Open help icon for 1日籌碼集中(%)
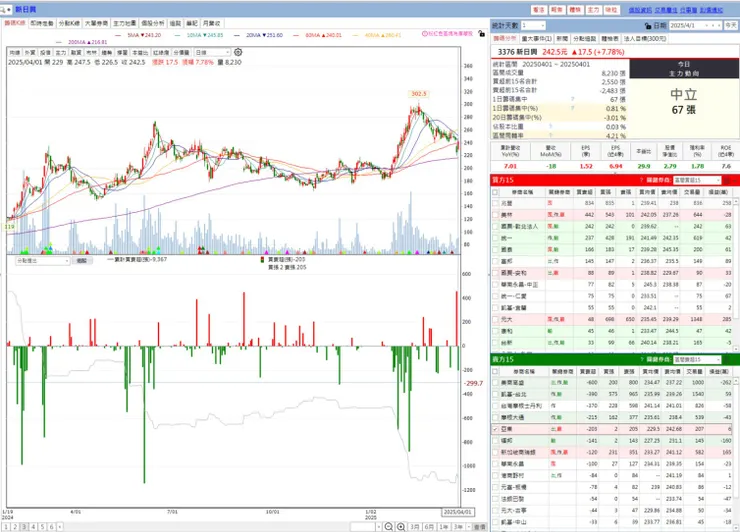 pos(572,108)
